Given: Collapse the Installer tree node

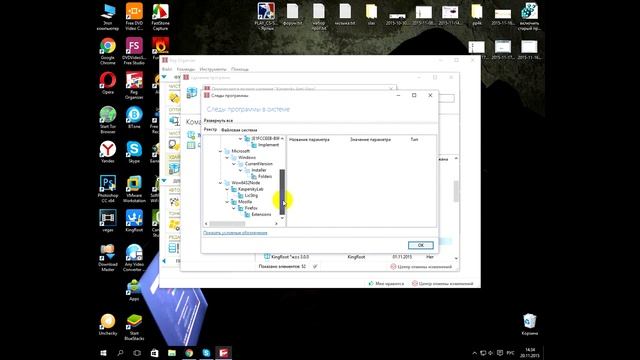Looking at the screenshot, I should (x=240, y=170).
